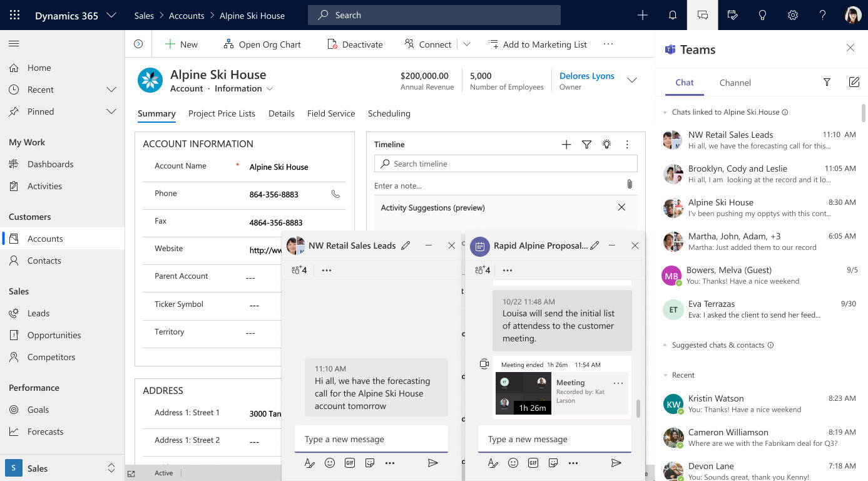Open the Connect split-button dropdown arrow
The image size is (868, 481).
(x=467, y=44)
